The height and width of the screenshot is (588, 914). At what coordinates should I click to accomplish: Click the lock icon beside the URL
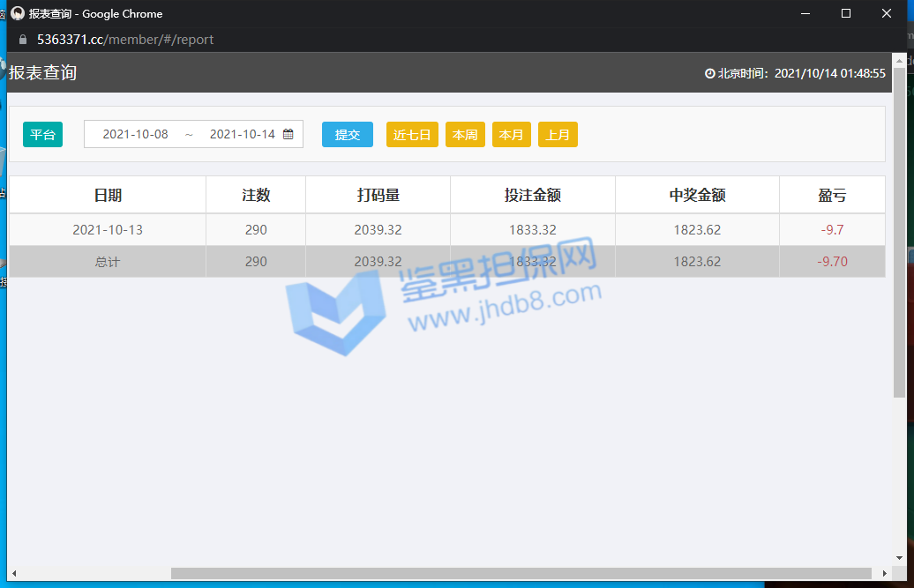(x=23, y=40)
